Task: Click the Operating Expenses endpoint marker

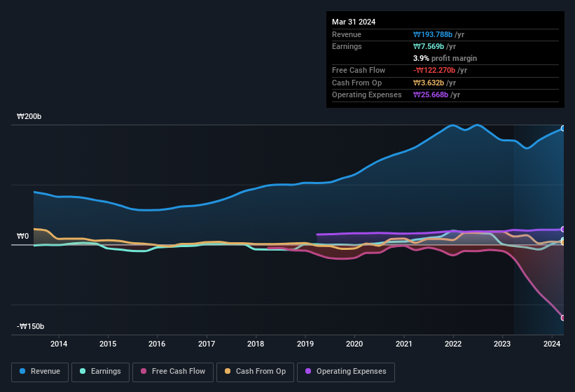Action: click(x=563, y=229)
